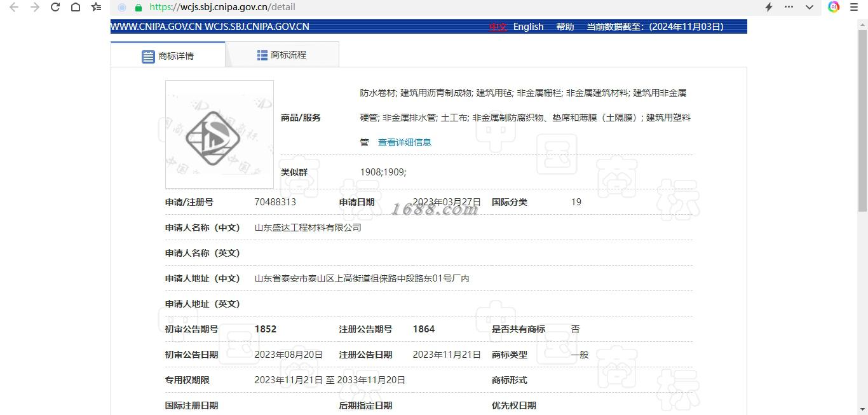Click the 商品/服务 label

click(x=301, y=118)
